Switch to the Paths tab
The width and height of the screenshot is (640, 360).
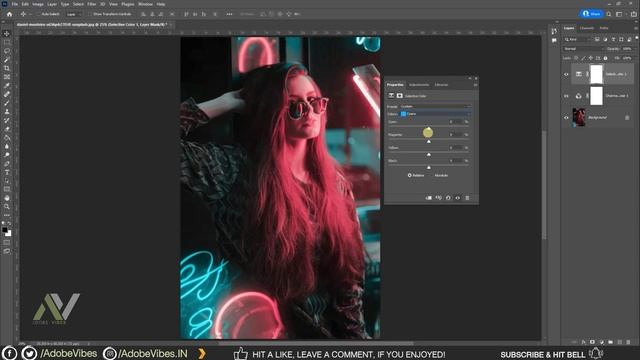pos(604,28)
